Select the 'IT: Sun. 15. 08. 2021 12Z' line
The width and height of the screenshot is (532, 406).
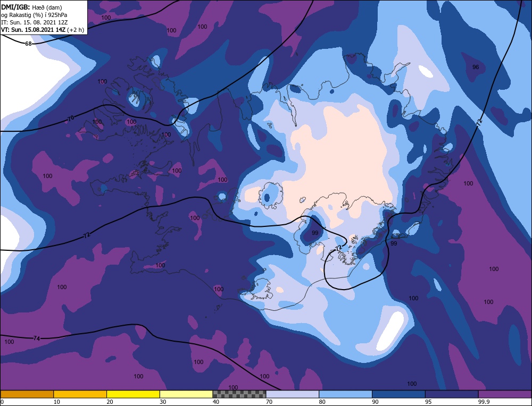(34, 22)
